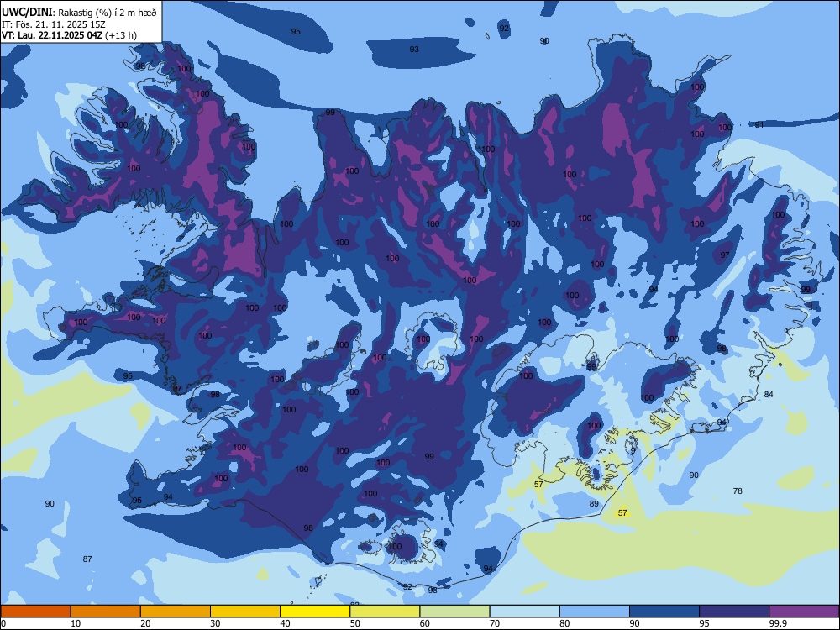Image resolution: width=840 pixels, height=630 pixels.
Task: Click the light green 60-70 legend swatch
Action: tap(454, 612)
